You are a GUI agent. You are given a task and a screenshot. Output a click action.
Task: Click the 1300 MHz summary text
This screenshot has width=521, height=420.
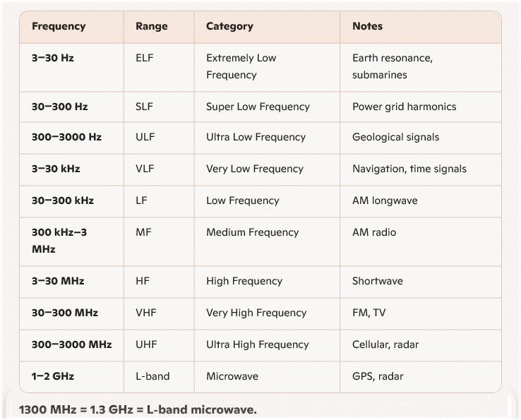pos(138,409)
